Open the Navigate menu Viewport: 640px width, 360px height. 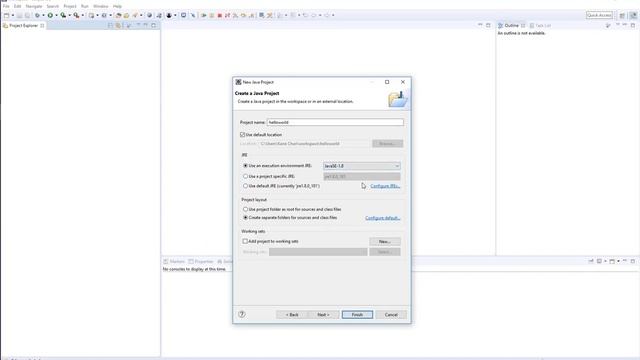click(x=34, y=6)
